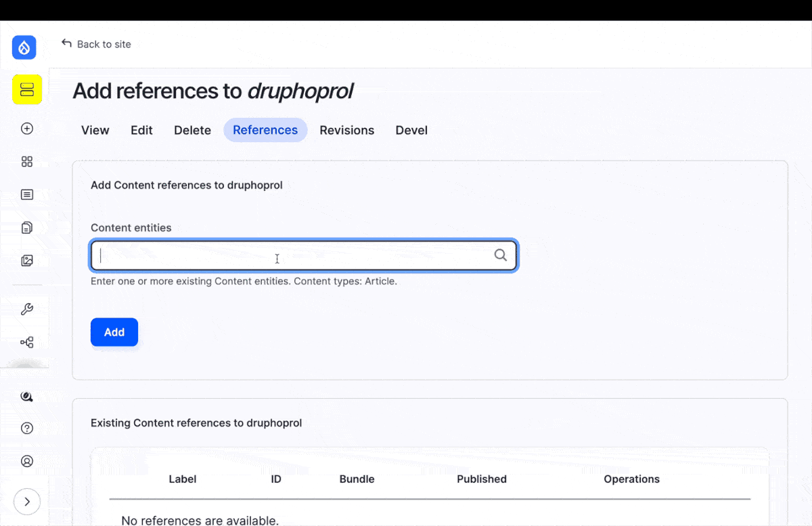Click the 'Content entities' field label
The height and width of the screenshot is (526, 812).
point(131,227)
